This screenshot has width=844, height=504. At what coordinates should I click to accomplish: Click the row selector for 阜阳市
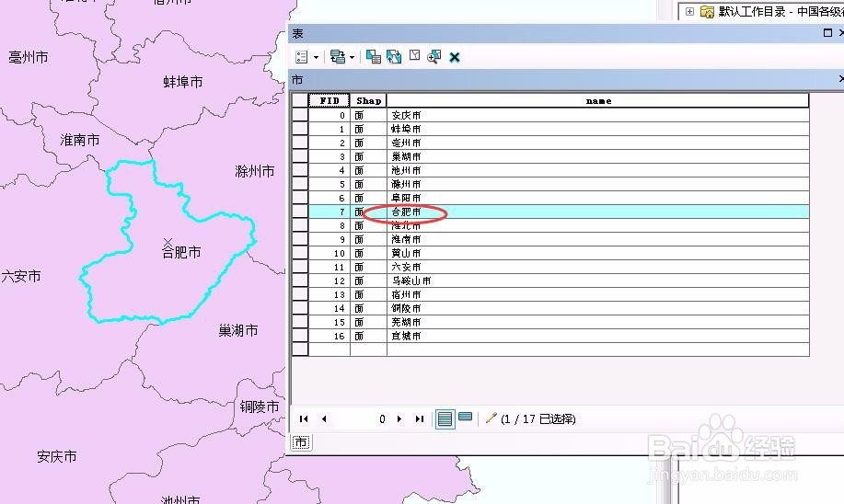[x=300, y=198]
